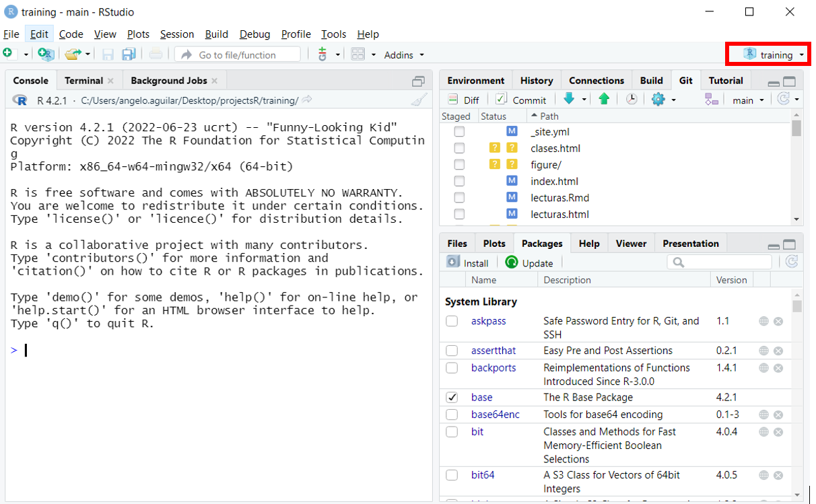Click the clear console broom icon
Image resolution: width=816 pixels, height=504 pixels.
pos(419,100)
